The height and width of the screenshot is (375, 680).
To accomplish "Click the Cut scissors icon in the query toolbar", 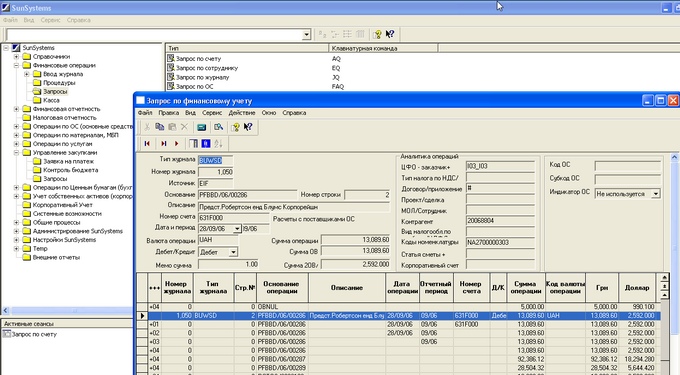I will [x=147, y=127].
